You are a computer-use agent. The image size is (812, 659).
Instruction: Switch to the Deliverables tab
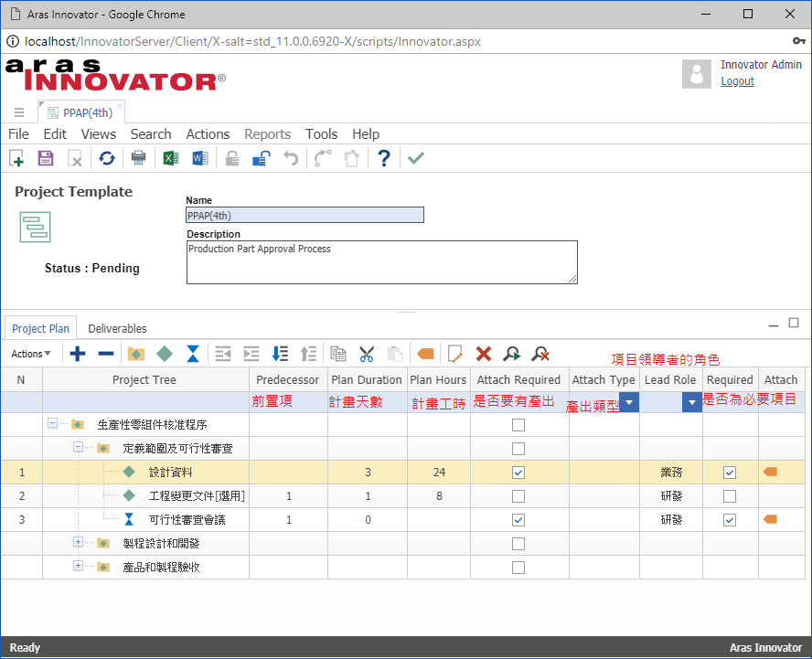pyautogui.click(x=117, y=328)
